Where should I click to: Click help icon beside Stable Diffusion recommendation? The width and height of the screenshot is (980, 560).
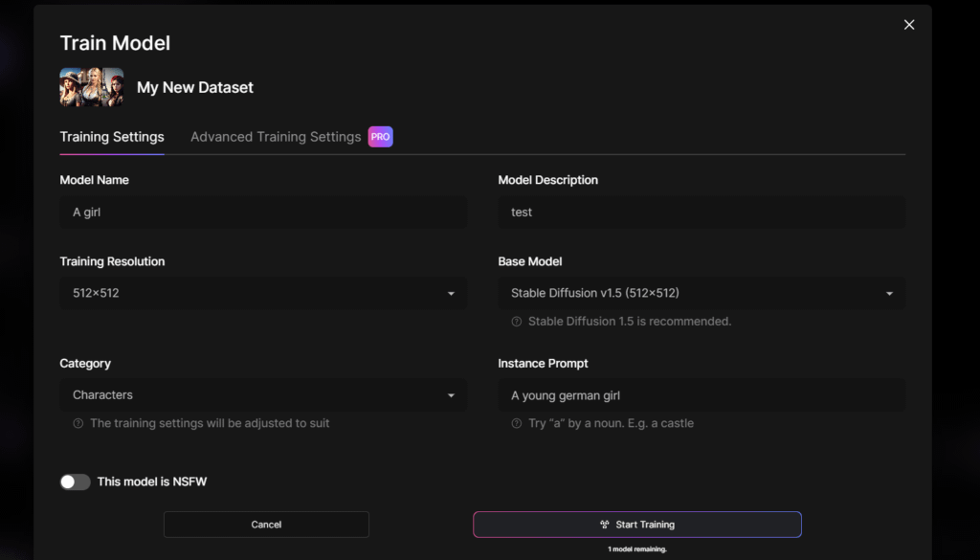click(517, 322)
